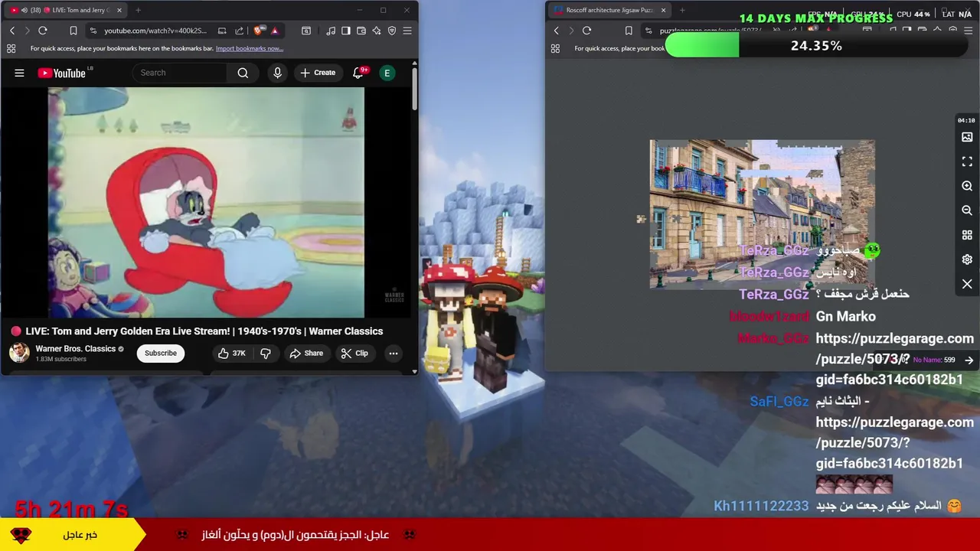
Task: Share the live stream
Action: [306, 353]
